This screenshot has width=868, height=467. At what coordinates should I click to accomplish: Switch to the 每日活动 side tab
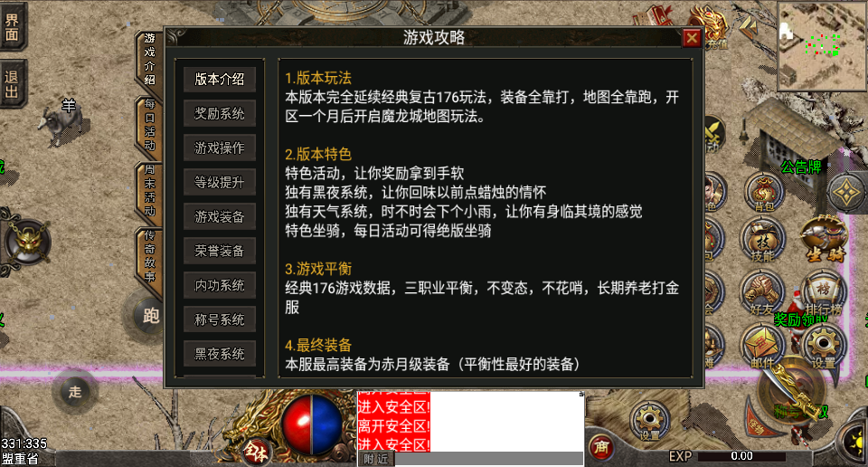(x=149, y=125)
